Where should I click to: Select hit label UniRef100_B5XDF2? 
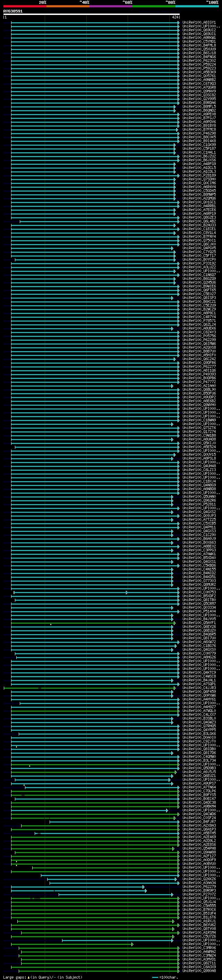click(x=199, y=596)
